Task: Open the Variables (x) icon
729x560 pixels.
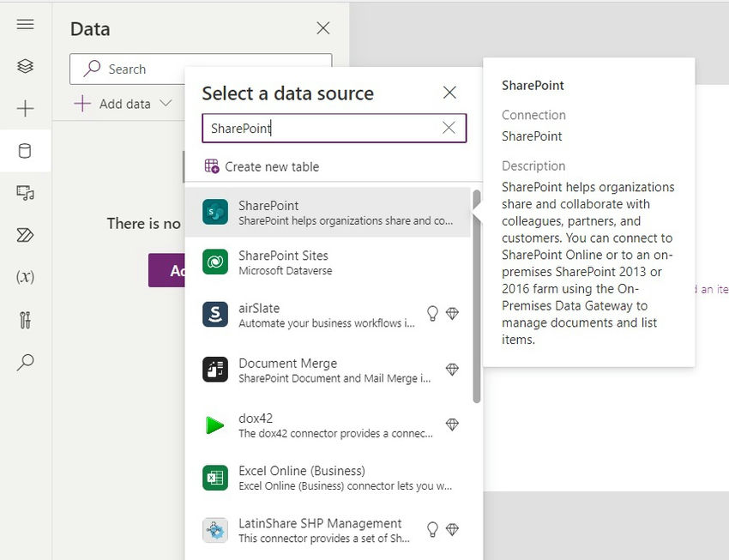Action: (x=25, y=277)
